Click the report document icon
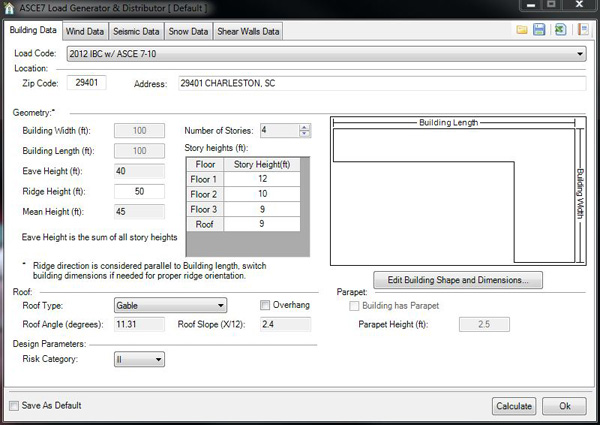This screenshot has width=600, height=425. (583, 29)
